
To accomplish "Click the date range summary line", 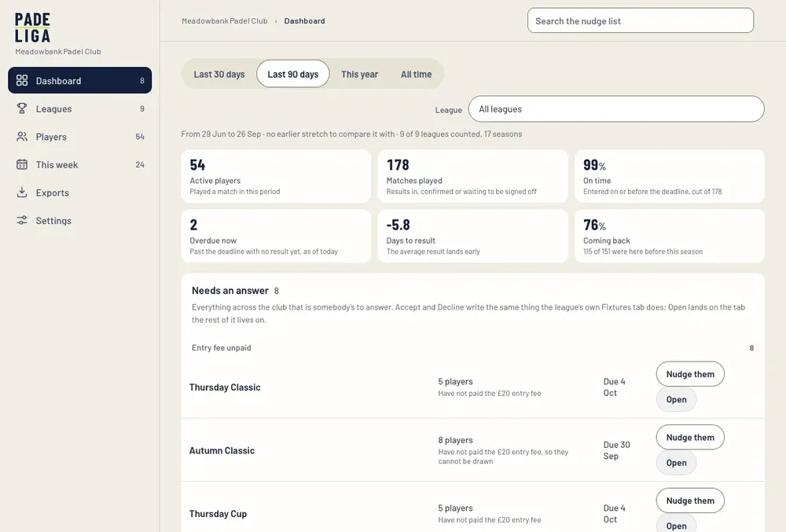I will [x=351, y=134].
